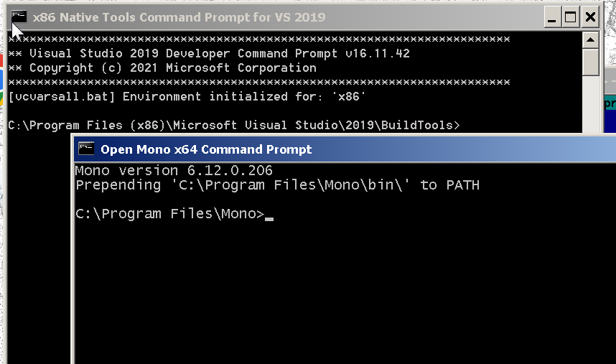Click the Open Mono x64 Command Prompt icon
The image size is (616, 364).
(87, 149)
